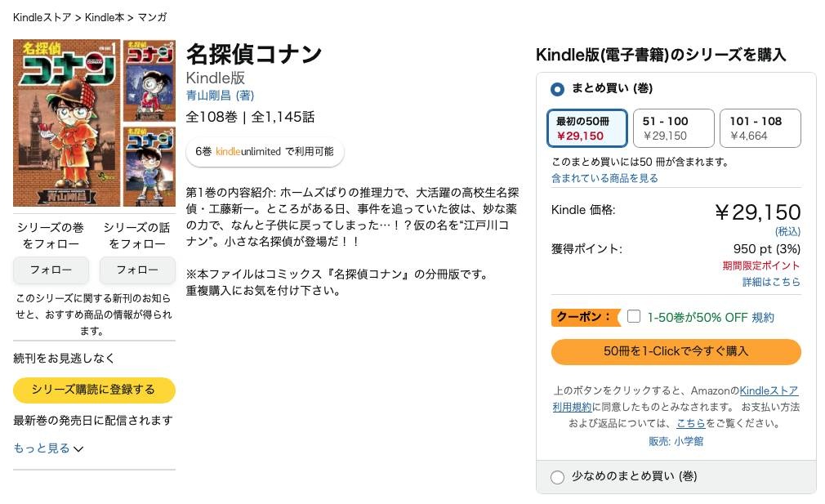Screen dimensions: 825x504
Task: Select the まとめ買い (巻) radio button
Action: coord(558,89)
